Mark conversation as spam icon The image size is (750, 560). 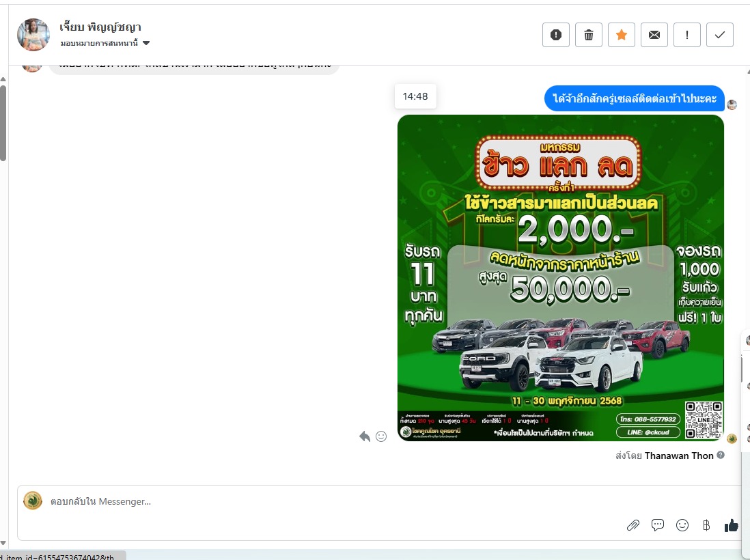(x=556, y=35)
